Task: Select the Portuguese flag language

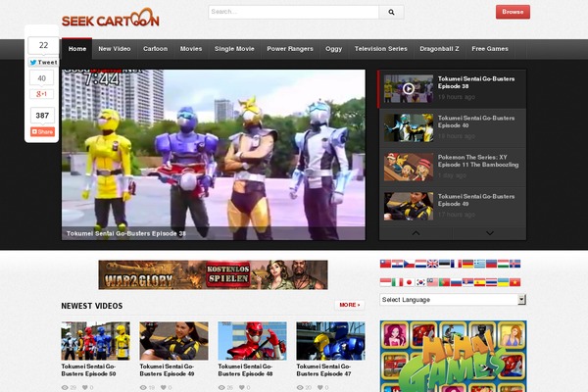Action: tap(444, 282)
